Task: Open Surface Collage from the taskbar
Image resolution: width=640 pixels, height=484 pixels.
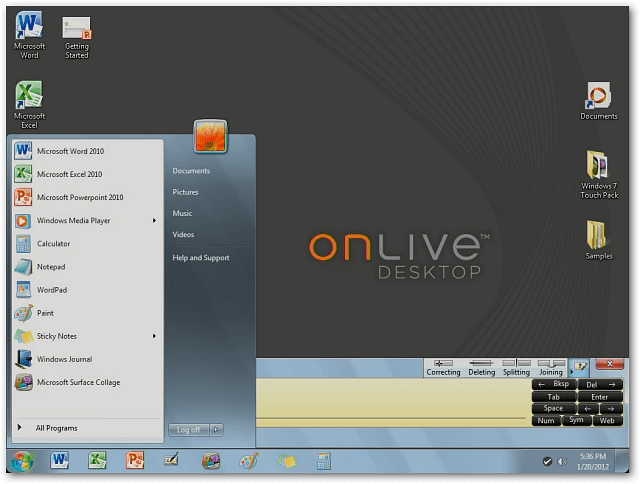Action: click(211, 461)
